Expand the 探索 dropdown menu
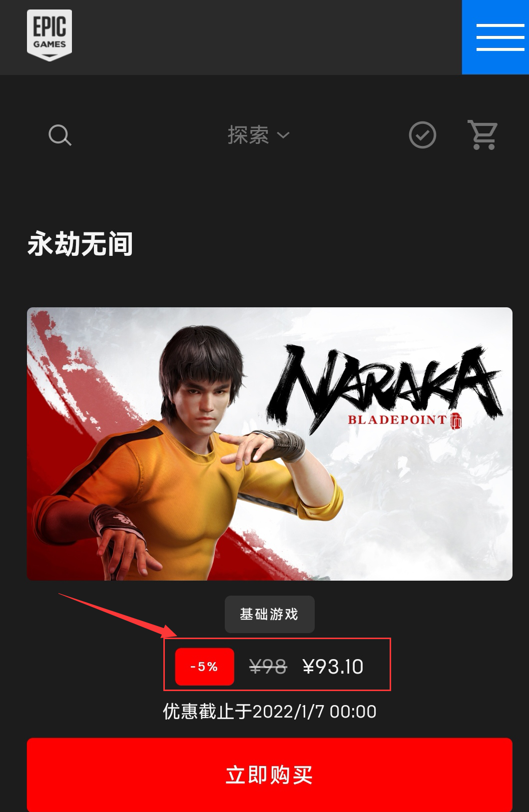529x812 pixels. pos(258,135)
